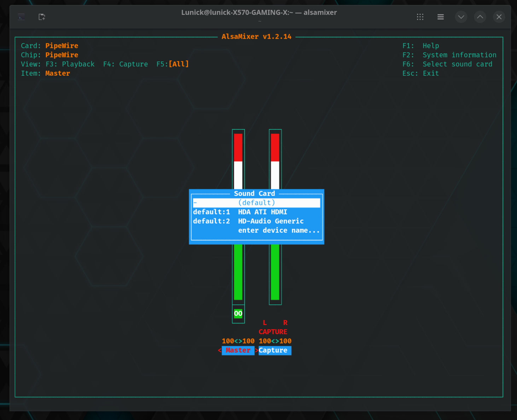Click the nine-dot grid icon in title bar
Screen dimensions: 517x420
[x=420, y=17]
